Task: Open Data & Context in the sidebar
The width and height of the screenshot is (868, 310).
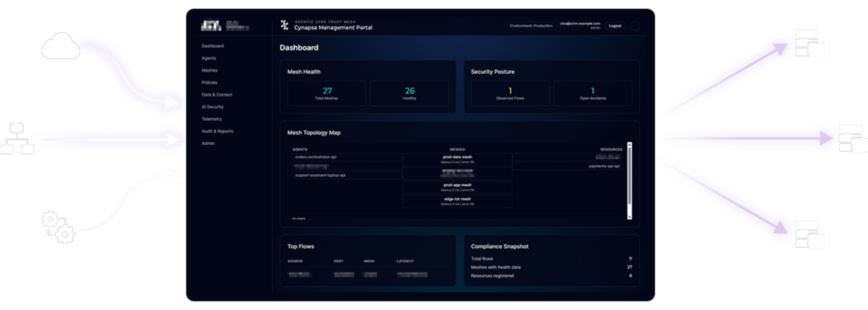Action: tap(217, 95)
